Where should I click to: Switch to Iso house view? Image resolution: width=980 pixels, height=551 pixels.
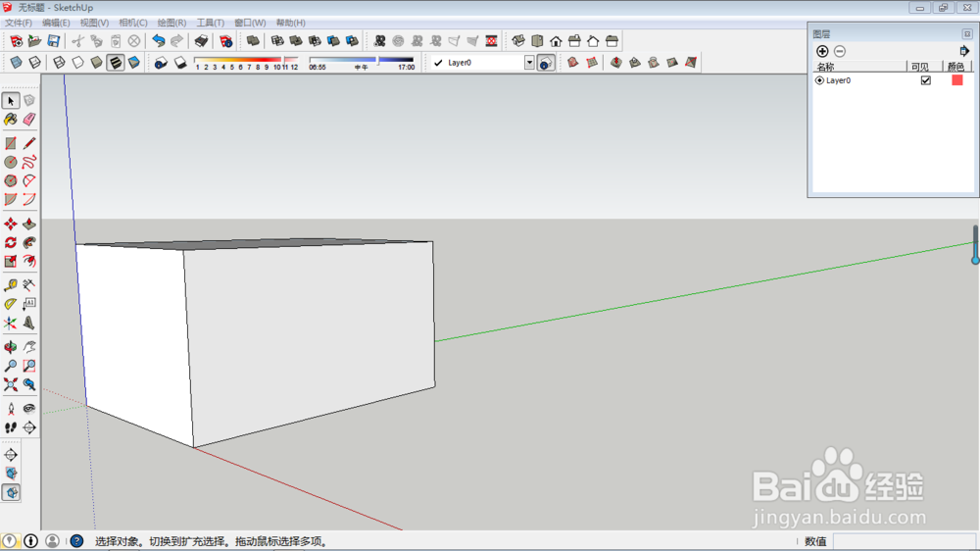click(x=518, y=41)
